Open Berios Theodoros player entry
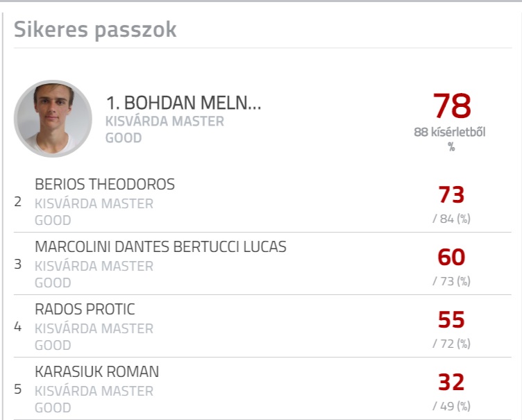Viewport: 522px width, 420px height. point(105,184)
